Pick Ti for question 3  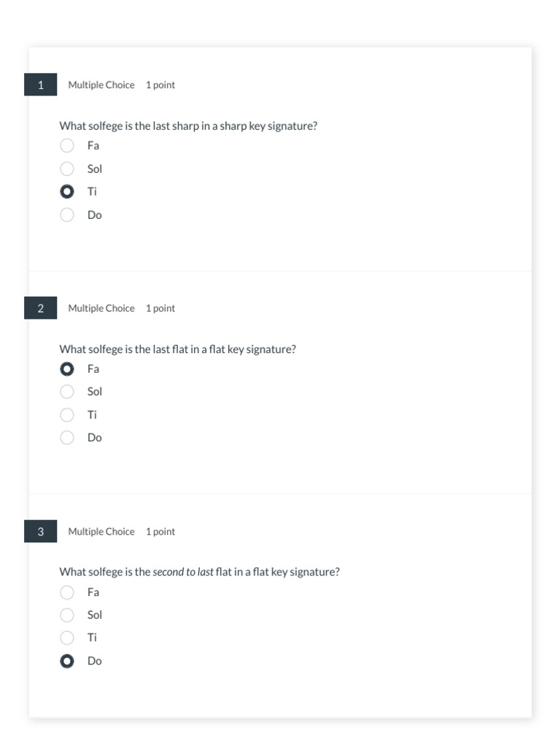67,638
